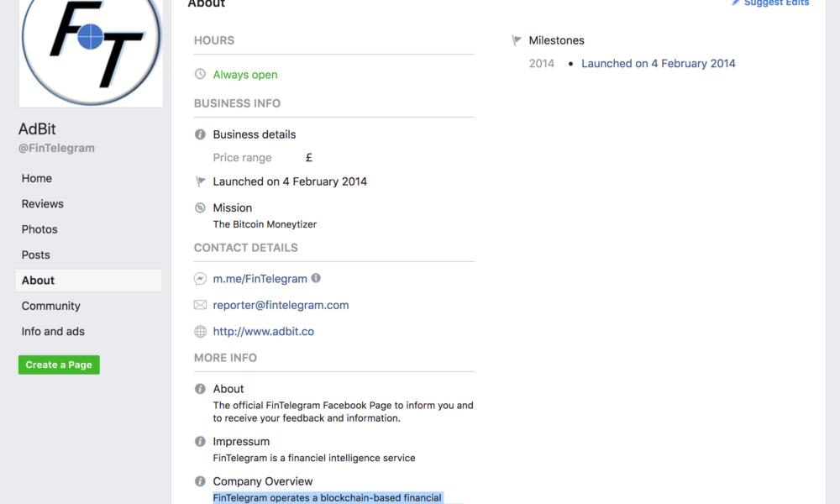Viewport: 840px width, 504px height.
Task: Click the clock icon beside Always open
Action: coord(200,74)
